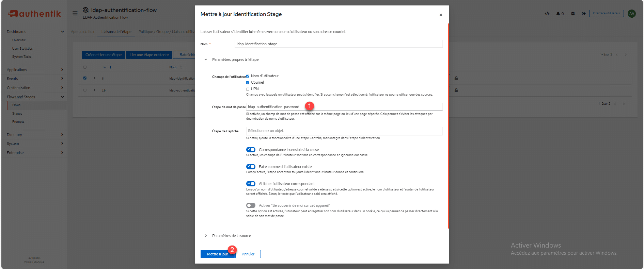Click the settings gear icon in header
Screen dimensions: 644x269
[573, 14]
